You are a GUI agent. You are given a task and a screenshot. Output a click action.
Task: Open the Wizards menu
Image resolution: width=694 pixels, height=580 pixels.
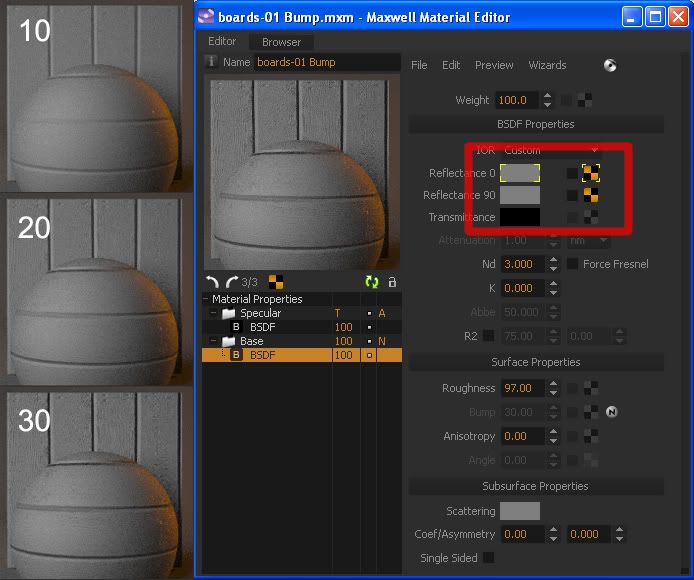pyautogui.click(x=547, y=65)
